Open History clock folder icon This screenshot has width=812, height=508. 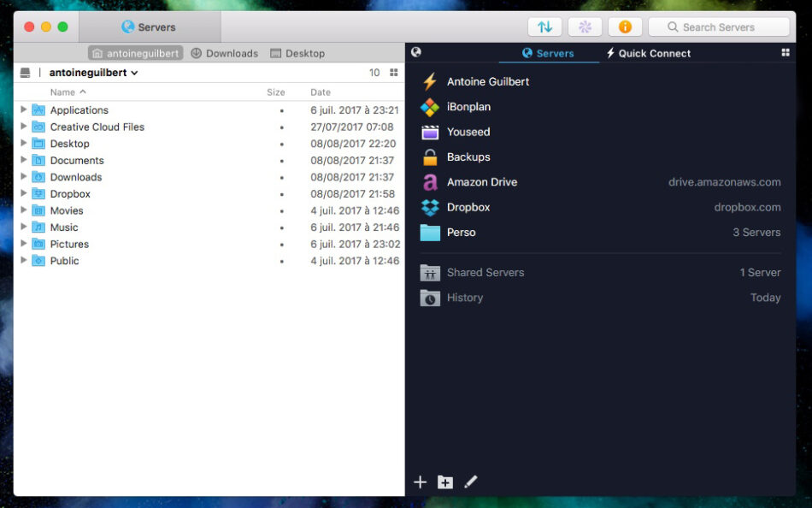(x=430, y=298)
